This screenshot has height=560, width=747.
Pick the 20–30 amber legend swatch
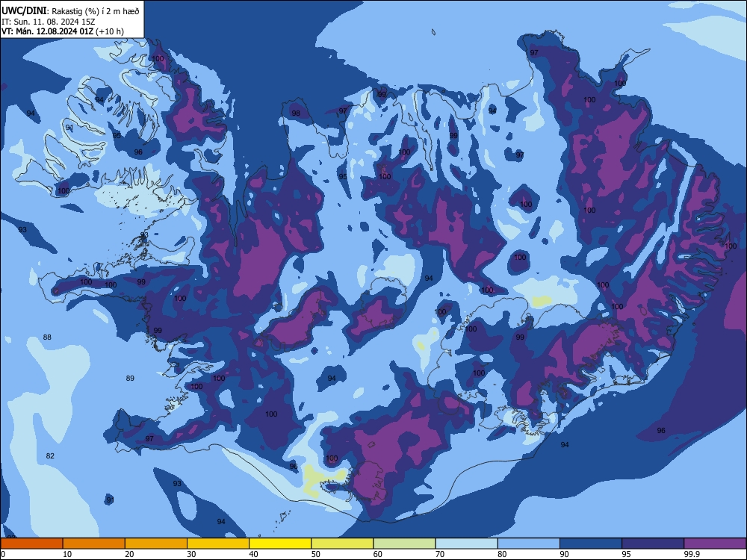tap(156, 544)
